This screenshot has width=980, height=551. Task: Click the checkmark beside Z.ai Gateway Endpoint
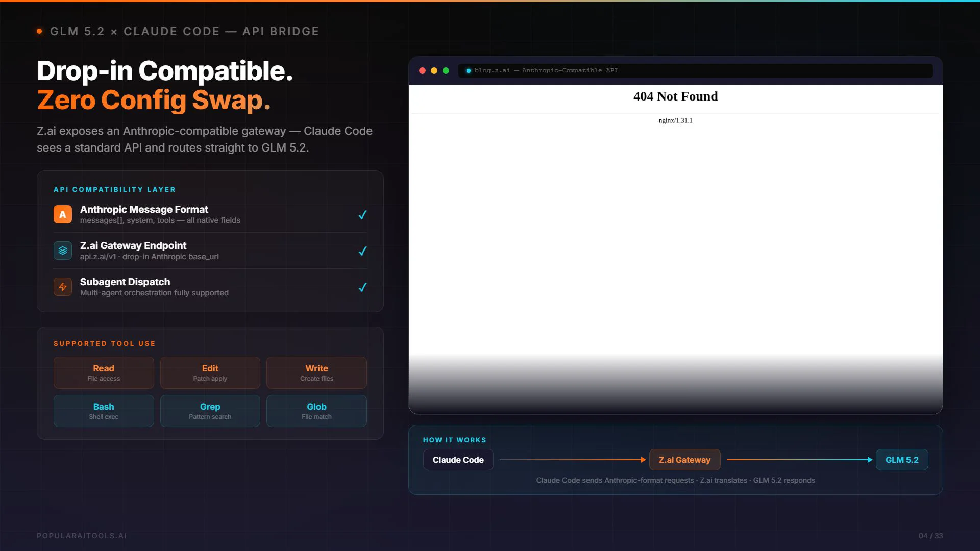click(x=362, y=251)
